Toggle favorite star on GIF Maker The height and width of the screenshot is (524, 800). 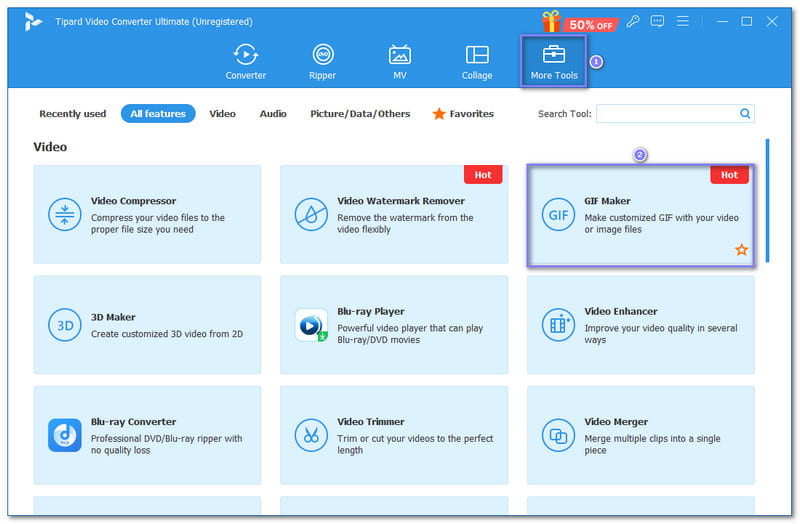click(x=741, y=249)
